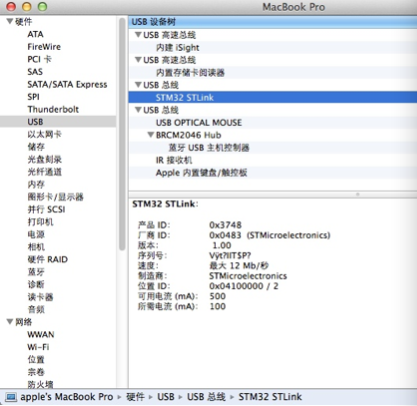Image resolution: width=417 pixels, height=406 pixels.
Task: Select SPI in the sidebar
Action: [x=33, y=97]
